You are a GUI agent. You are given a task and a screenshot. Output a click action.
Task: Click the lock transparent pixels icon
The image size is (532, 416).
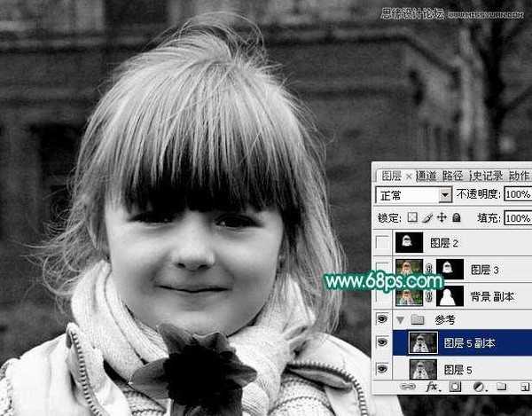(x=413, y=217)
